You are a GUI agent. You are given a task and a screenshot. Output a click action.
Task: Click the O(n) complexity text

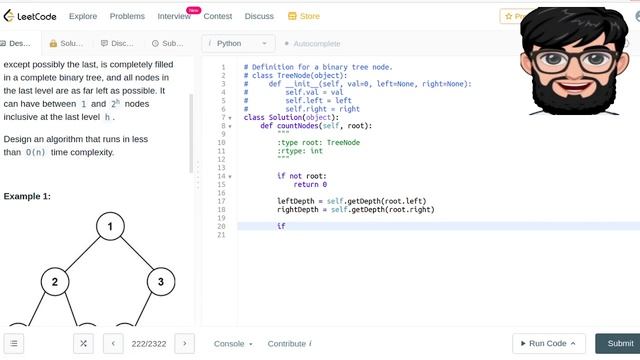pyautogui.click(x=36, y=152)
